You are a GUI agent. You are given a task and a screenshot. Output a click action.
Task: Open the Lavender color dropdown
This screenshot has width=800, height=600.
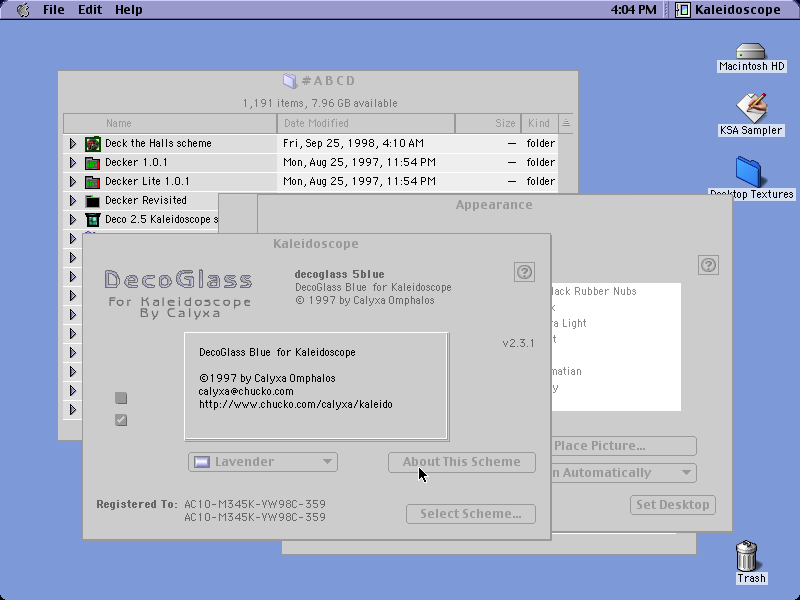263,462
